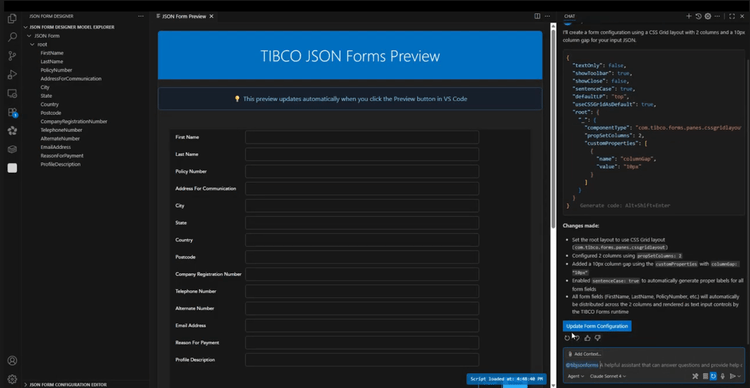Screen dimensions: 750x388
Task: Select ProfileDescription tree item
Action: pyautogui.click(x=60, y=165)
